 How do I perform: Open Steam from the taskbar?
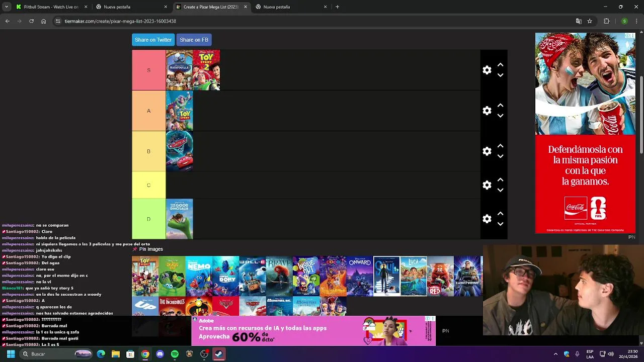219,354
